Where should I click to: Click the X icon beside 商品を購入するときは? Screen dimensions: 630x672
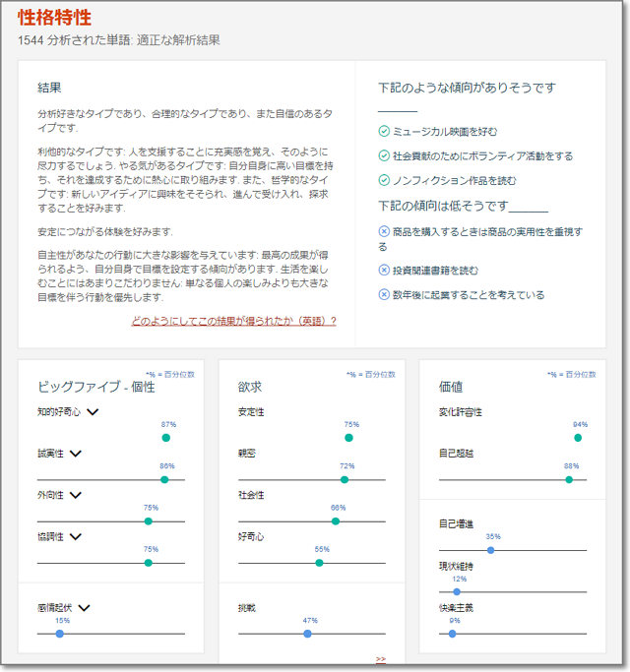coord(384,232)
